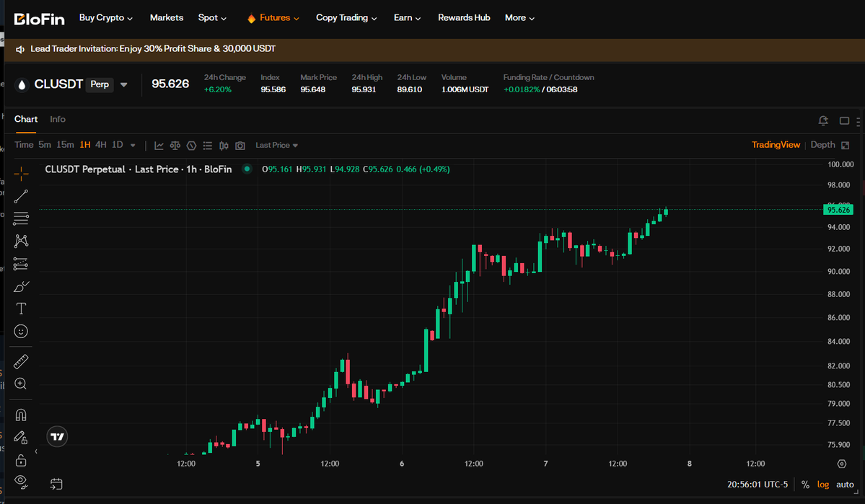This screenshot has width=865, height=504.
Task: Expand the Futures menu
Action: tap(273, 17)
